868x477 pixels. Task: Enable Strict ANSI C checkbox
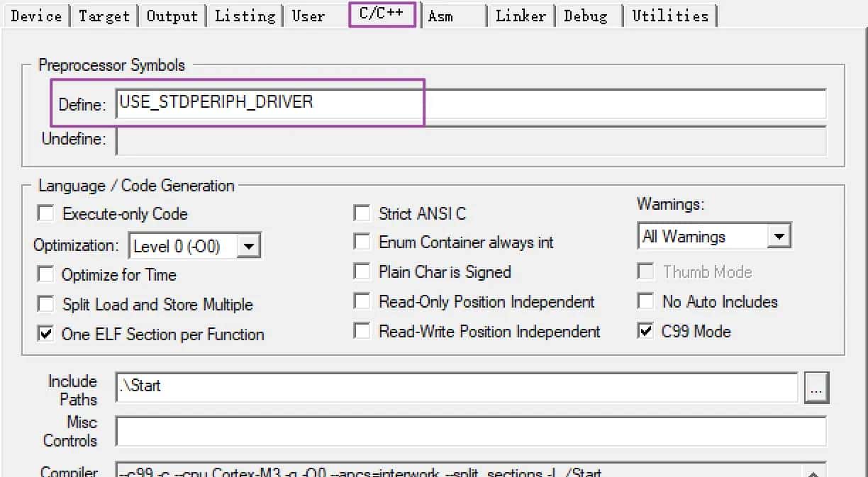click(362, 213)
